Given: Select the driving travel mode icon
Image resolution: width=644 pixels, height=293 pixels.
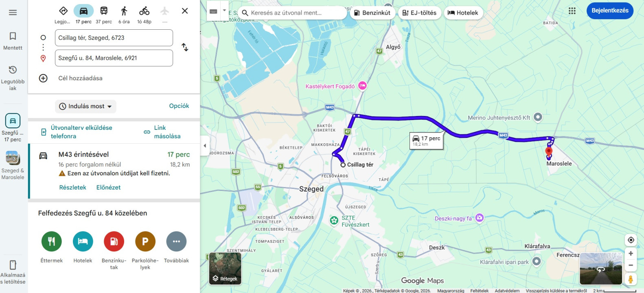Looking at the screenshot, I should point(83,11).
